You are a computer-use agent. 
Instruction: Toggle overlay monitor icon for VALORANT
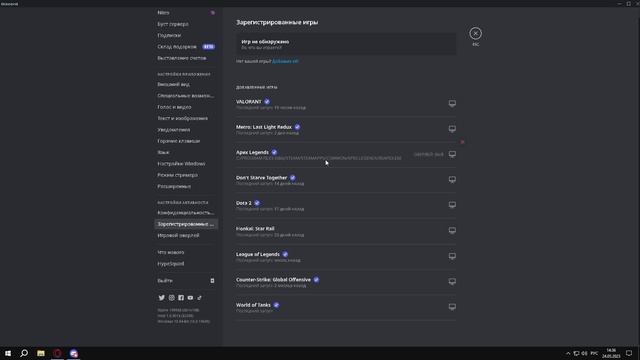pos(452,103)
